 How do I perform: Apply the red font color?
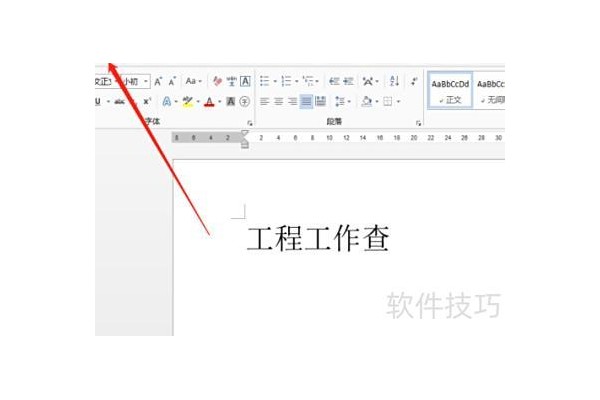point(209,101)
